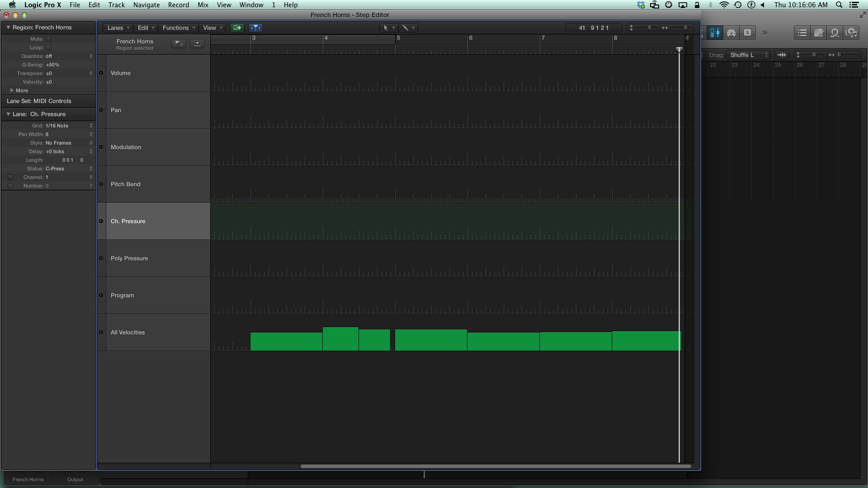This screenshot has height=488, width=868.
Task: Open the Pencil command-click tool menu
Action: coord(408,28)
